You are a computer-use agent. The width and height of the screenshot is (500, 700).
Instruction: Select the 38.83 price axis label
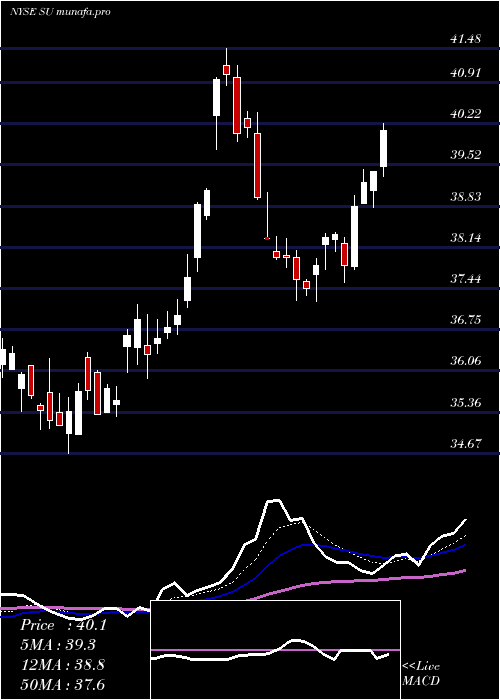pyautogui.click(x=465, y=196)
